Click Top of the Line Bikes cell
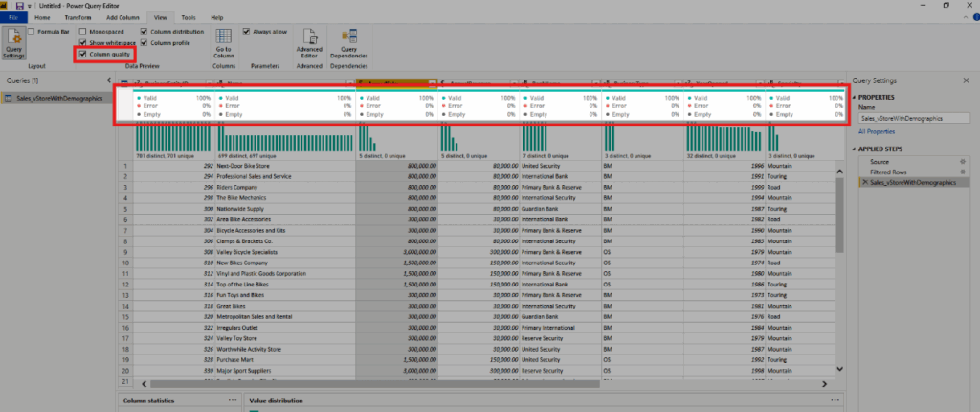This screenshot has height=412, width=980. (285, 285)
